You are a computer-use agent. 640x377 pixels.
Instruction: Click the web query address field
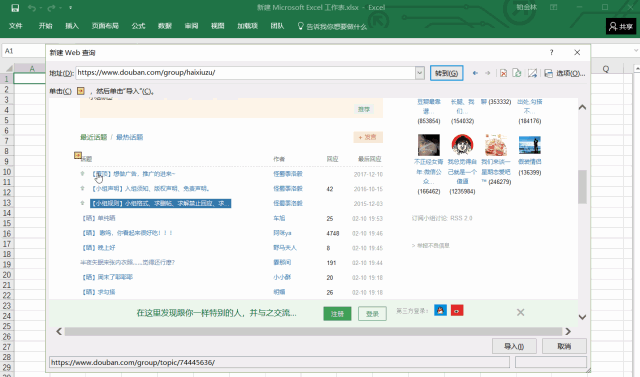(246, 73)
